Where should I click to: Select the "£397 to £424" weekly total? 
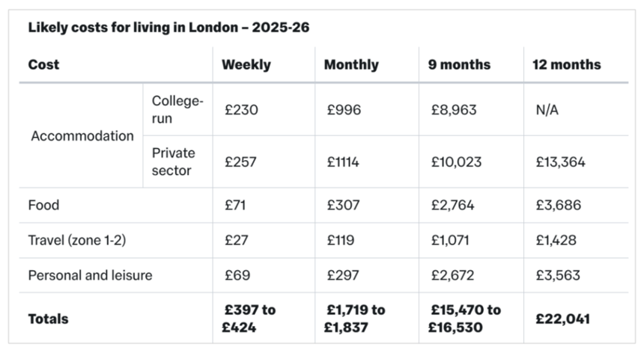[249, 319]
